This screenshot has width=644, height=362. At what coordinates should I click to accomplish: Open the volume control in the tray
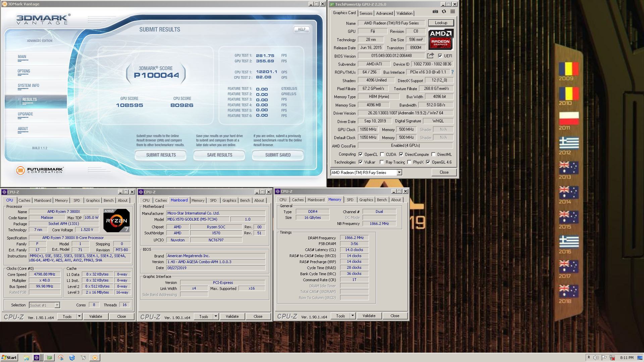coord(596,358)
